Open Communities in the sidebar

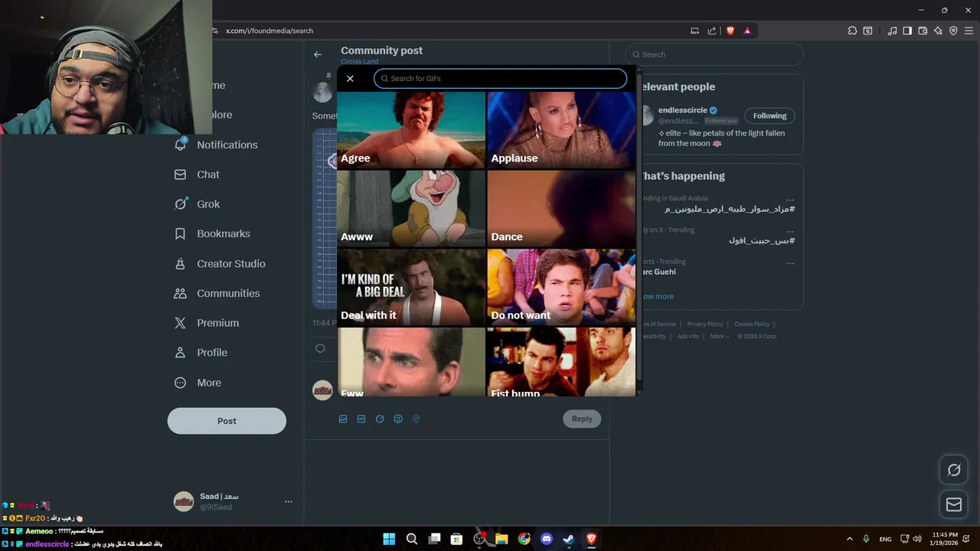click(x=217, y=293)
